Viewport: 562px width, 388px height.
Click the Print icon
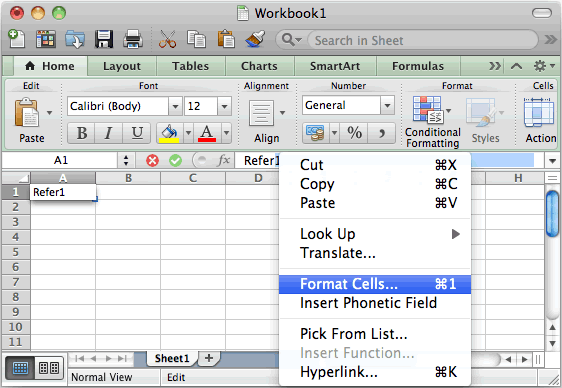[133, 39]
